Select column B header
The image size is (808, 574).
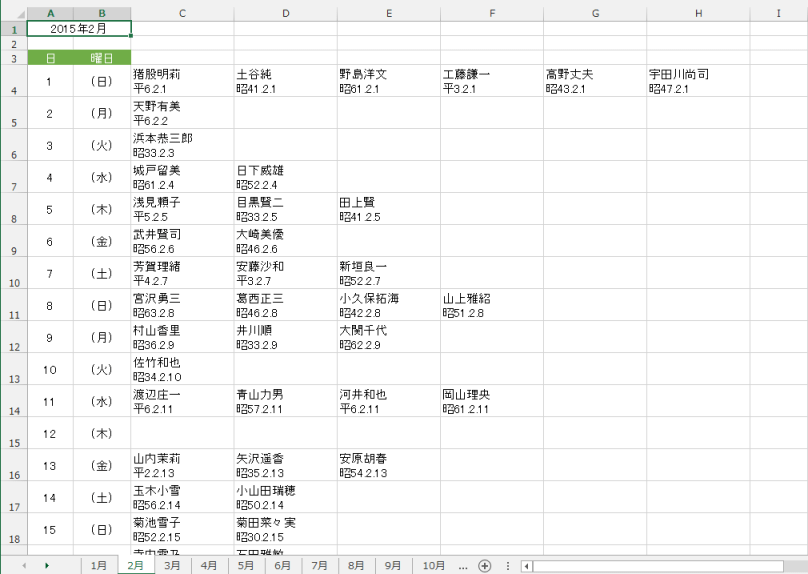pyautogui.click(x=102, y=13)
